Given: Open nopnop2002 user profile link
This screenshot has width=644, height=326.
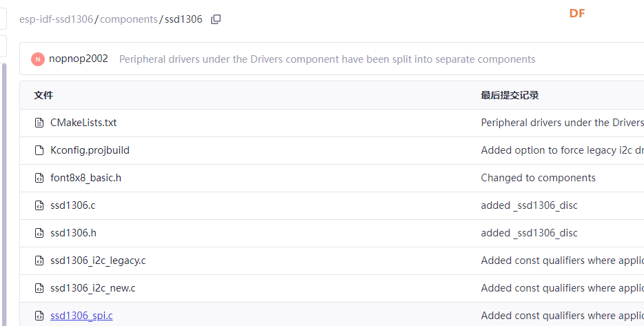Looking at the screenshot, I should (79, 59).
